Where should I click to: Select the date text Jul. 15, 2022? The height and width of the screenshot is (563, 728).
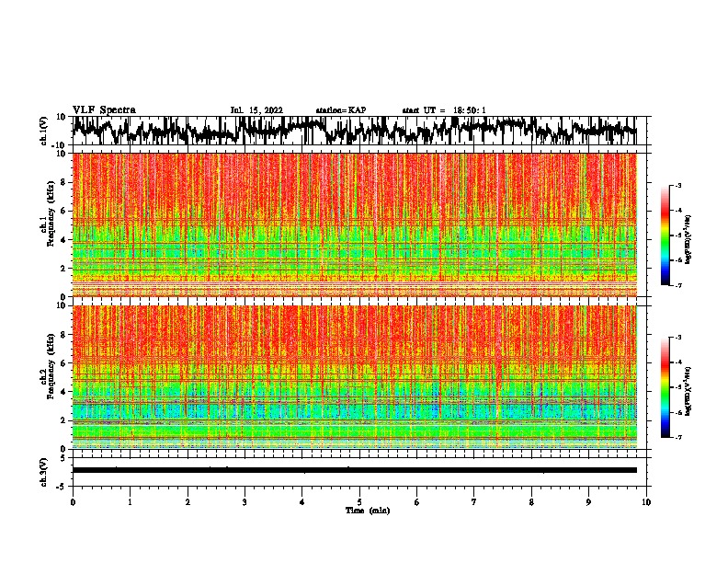pos(256,110)
